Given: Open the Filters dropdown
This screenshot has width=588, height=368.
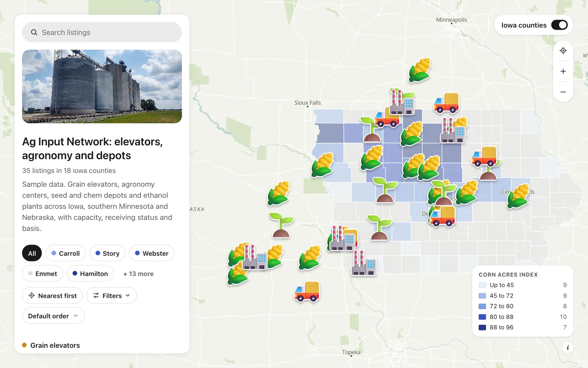Looking at the screenshot, I should [x=111, y=296].
